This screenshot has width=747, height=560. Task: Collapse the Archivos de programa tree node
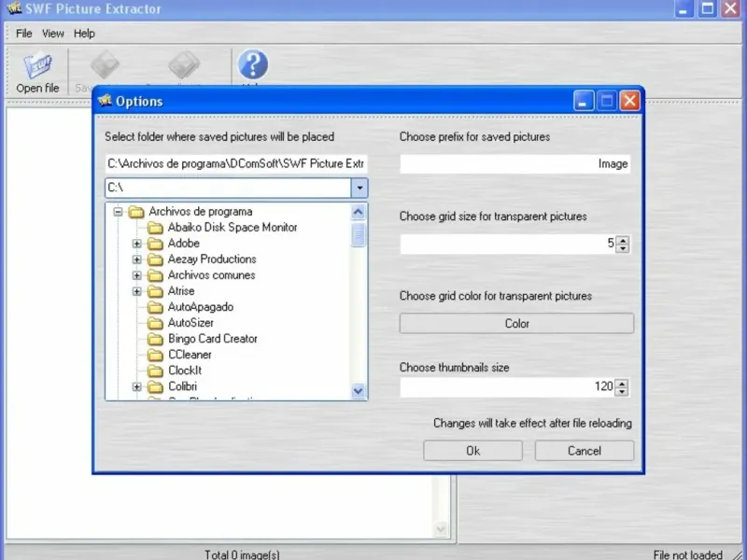point(119,212)
